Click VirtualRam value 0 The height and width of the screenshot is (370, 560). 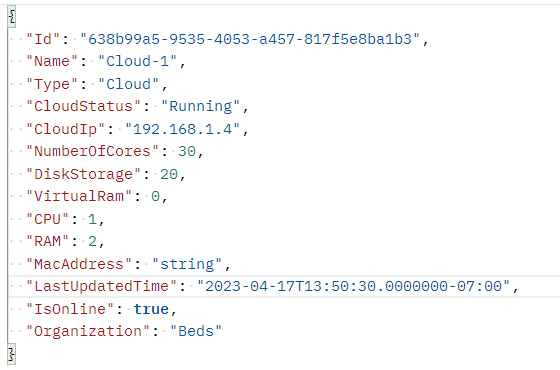pyautogui.click(x=155, y=196)
